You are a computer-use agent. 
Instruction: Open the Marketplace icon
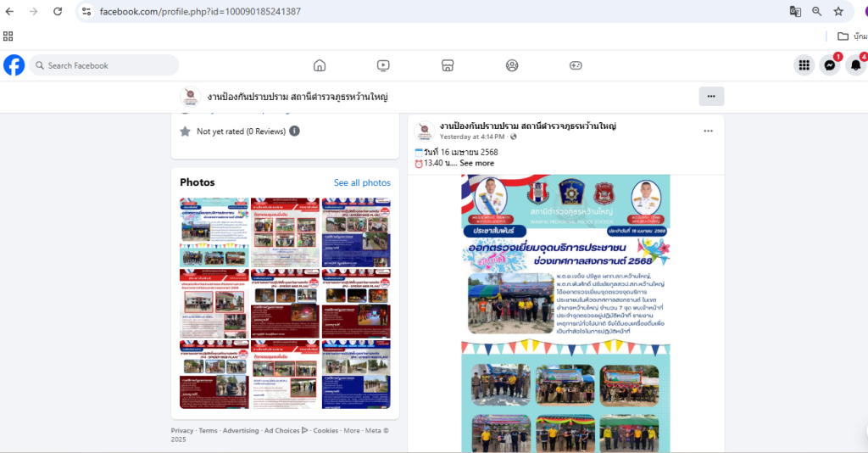[448, 65]
